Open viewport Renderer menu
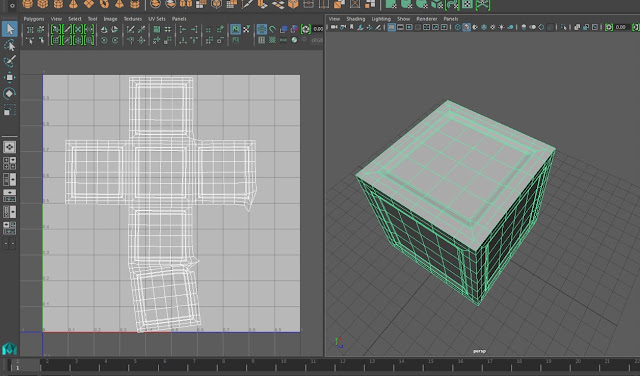The width and height of the screenshot is (640, 376). click(427, 19)
